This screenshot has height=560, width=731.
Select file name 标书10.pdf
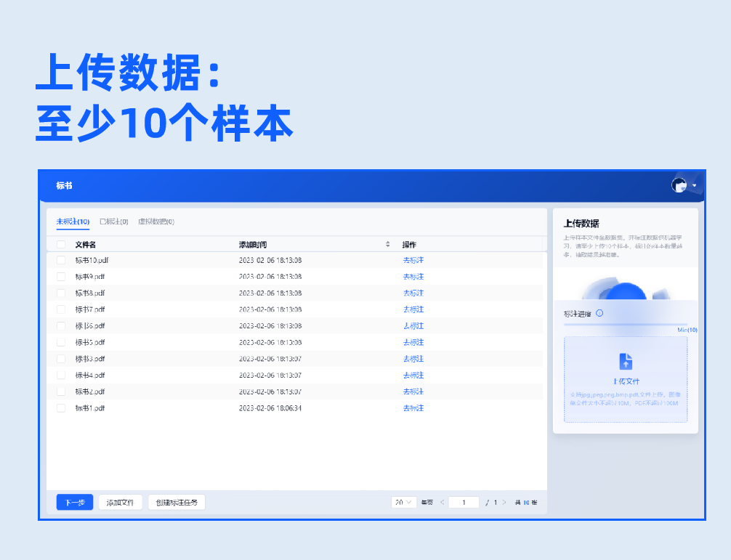pyautogui.click(x=92, y=260)
